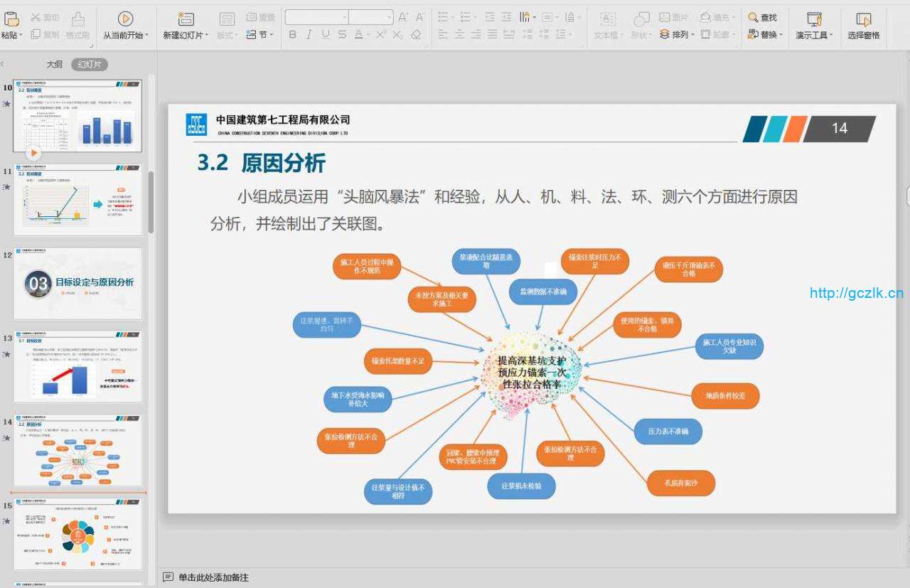Click the New Slide (新建幻灯片) icon
Image resolution: width=910 pixels, height=588 pixels.
(186, 20)
